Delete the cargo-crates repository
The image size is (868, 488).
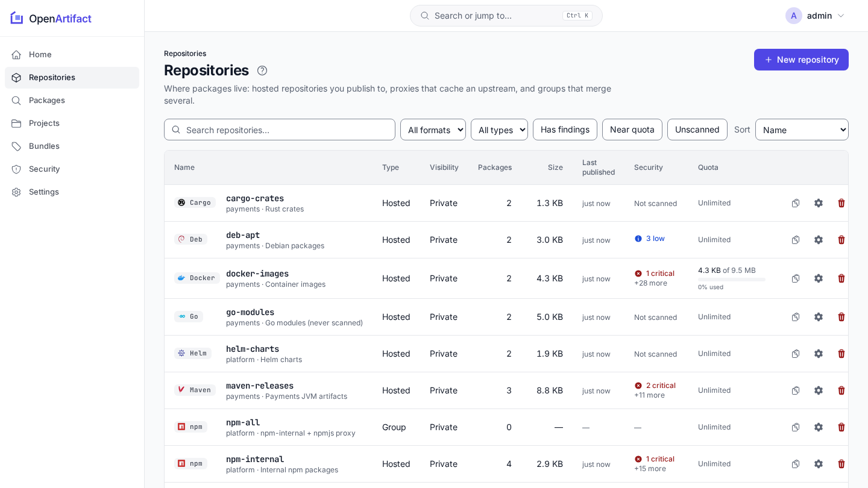pos(841,203)
